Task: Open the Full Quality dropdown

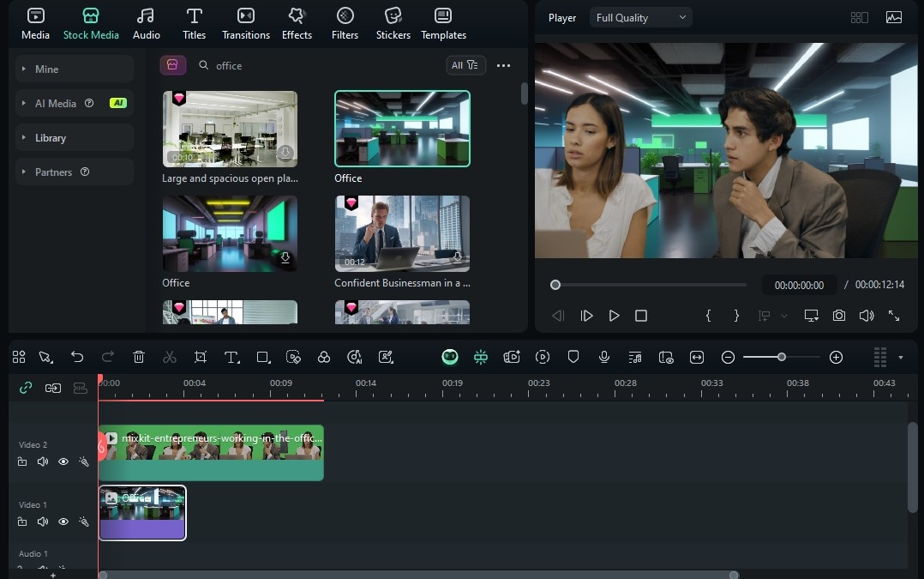Action: click(x=640, y=18)
